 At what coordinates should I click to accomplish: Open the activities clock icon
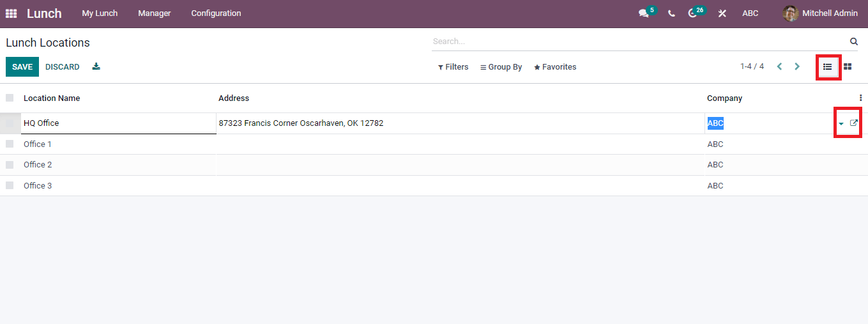[x=692, y=13]
